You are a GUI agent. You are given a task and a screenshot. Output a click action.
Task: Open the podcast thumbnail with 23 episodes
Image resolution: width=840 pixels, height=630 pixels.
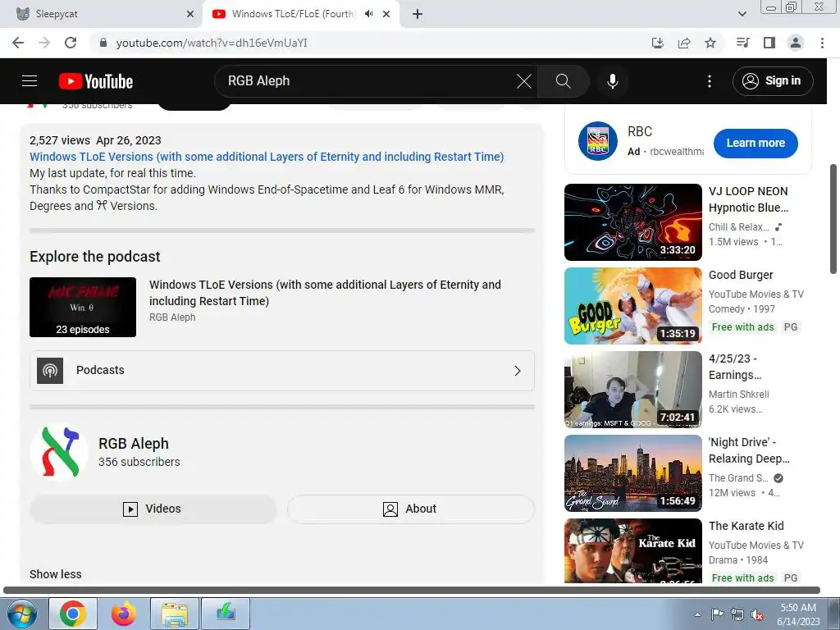click(83, 307)
